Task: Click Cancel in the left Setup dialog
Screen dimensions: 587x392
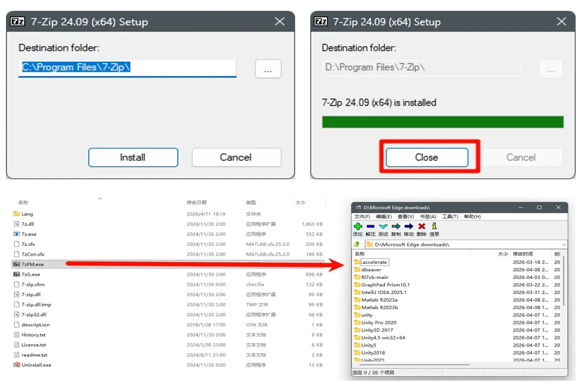Action: (236, 157)
